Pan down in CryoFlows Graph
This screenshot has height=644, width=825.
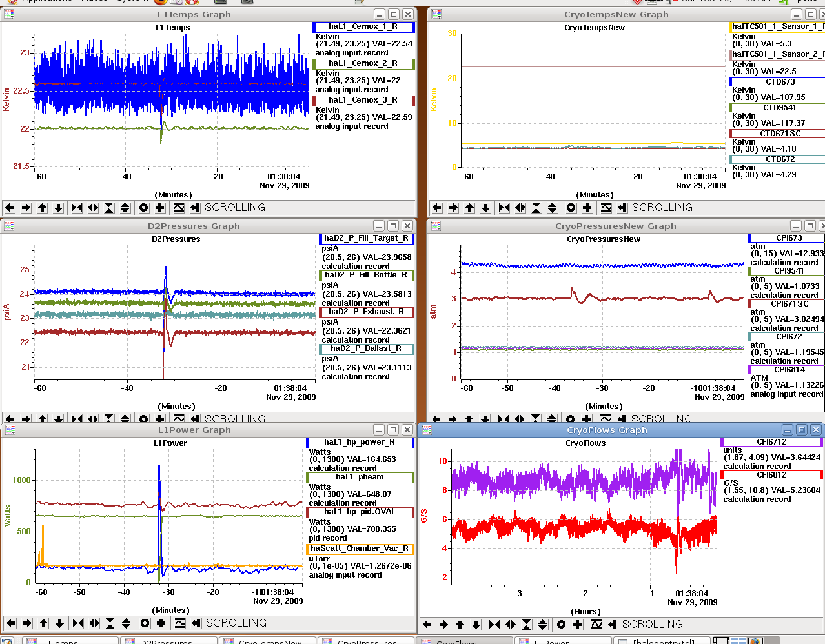coord(476,625)
